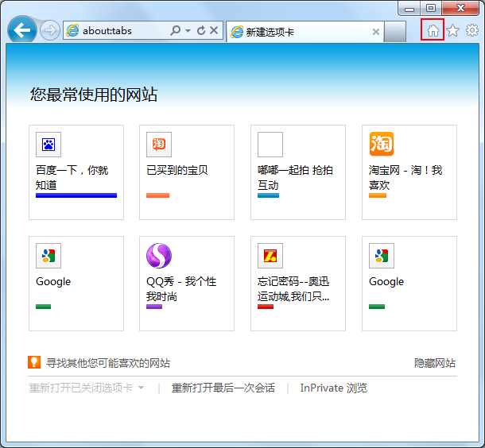485x448 pixels.
Task: Click the small orange 淘 icon of 已买到的宝贝
Action: [159, 145]
